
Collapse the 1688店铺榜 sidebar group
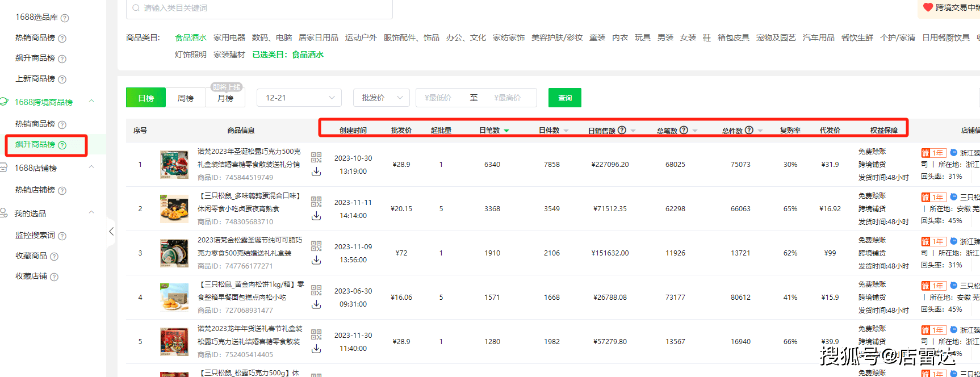[91, 167]
